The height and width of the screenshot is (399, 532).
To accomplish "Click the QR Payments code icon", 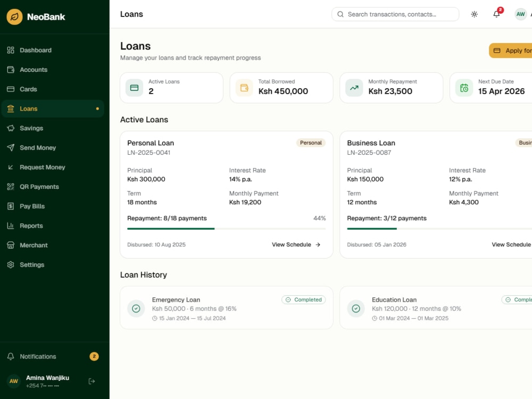I will [11, 187].
